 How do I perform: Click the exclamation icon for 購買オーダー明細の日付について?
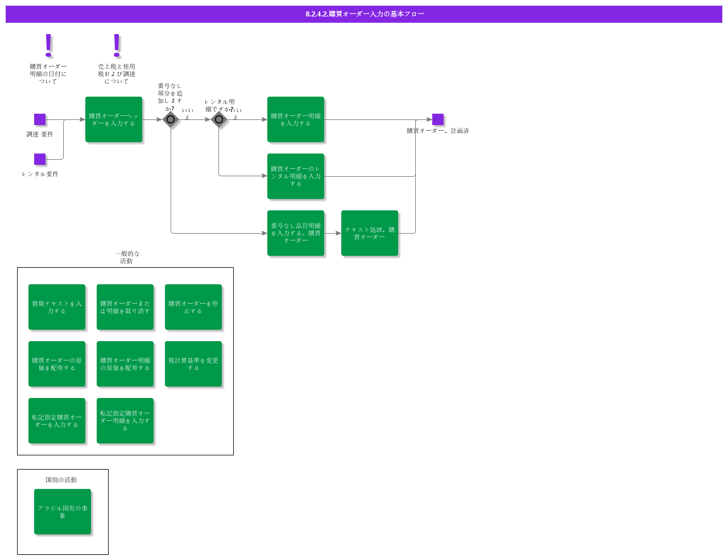48,45
